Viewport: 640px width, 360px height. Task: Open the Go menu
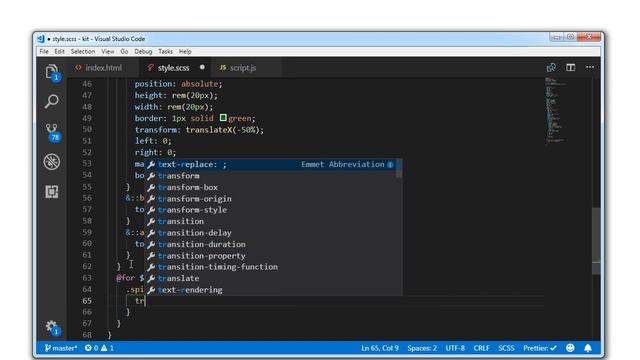coord(124,51)
